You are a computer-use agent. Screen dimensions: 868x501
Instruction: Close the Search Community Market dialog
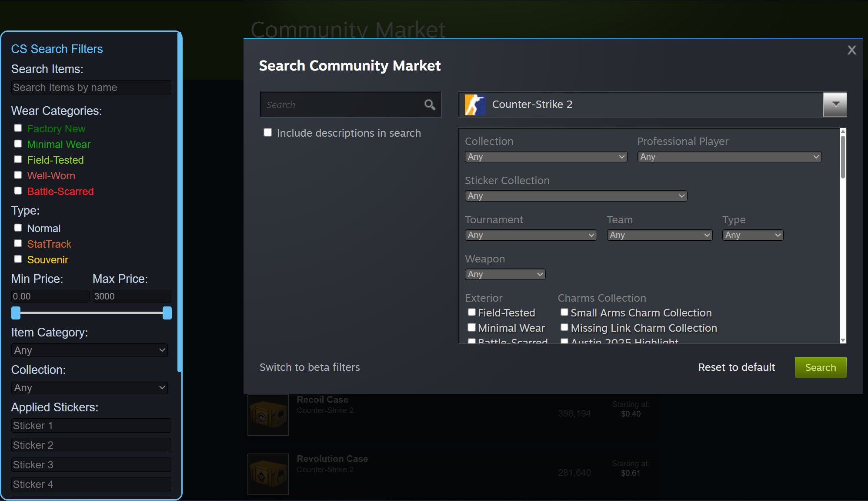tap(851, 50)
